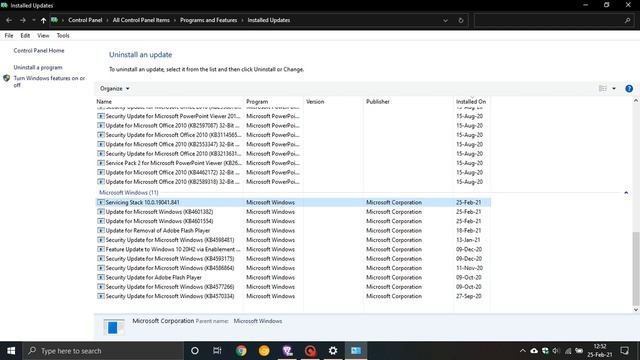Viewport: 640px width, 360px height.
Task: Open Uninstall a program link
Action: (38, 67)
